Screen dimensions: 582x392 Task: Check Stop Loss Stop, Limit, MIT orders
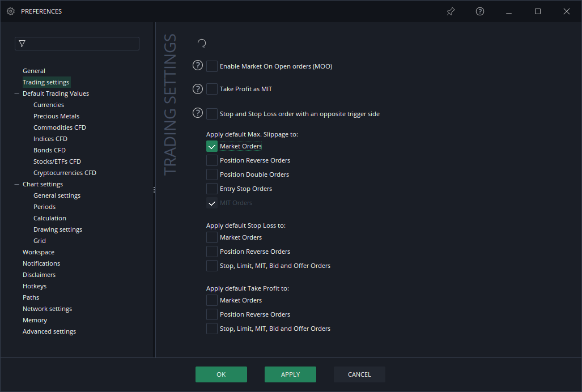[x=212, y=266]
